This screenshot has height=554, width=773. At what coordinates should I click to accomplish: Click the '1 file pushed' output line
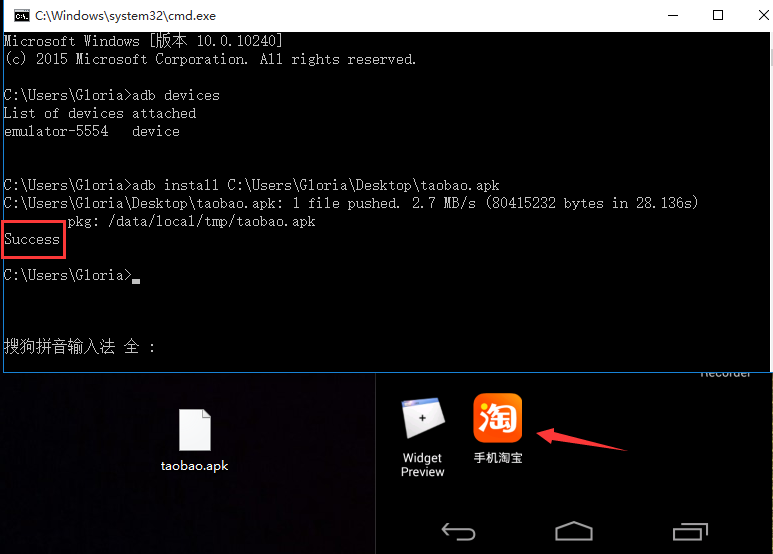[351, 203]
